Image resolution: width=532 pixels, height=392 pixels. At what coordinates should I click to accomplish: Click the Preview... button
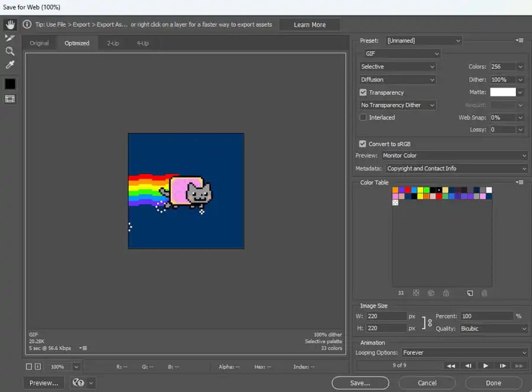coord(44,383)
